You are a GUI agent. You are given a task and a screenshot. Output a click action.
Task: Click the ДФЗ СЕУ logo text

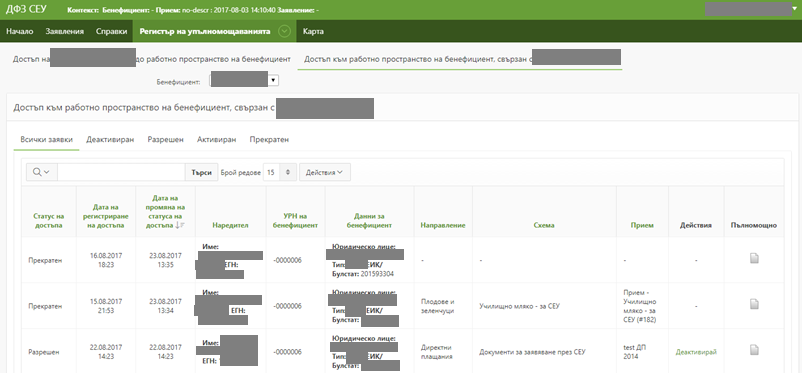pos(26,10)
